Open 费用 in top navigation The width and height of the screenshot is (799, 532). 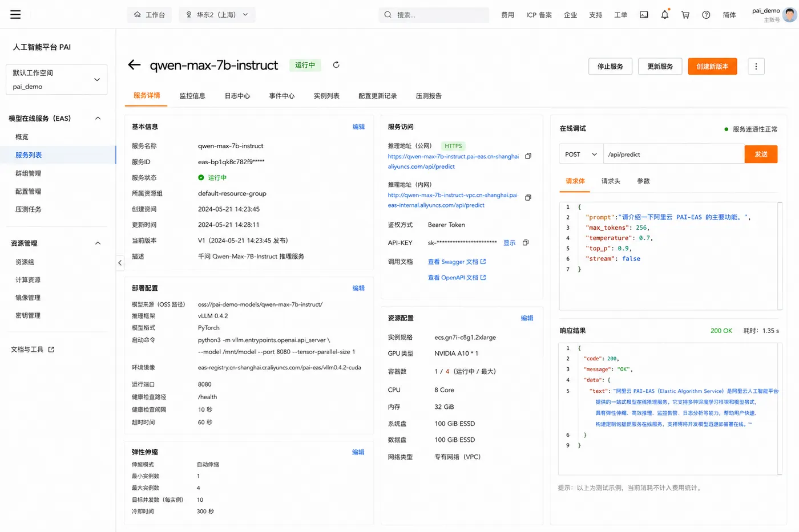click(x=507, y=15)
